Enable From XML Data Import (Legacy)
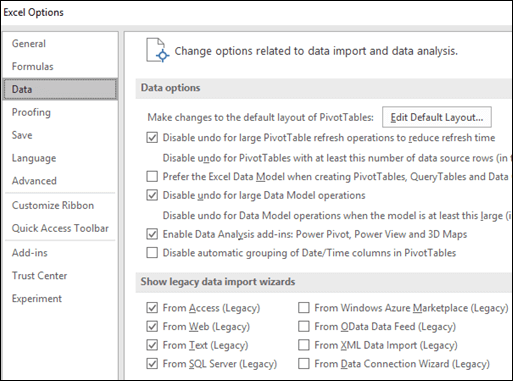Screen dimensions: 513x381 (x=304, y=345)
